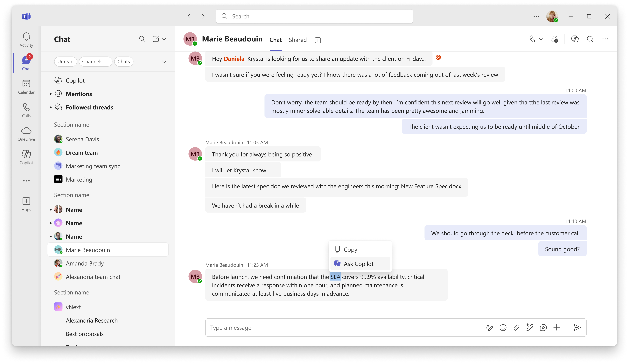
Task: Show more apps via the ellipsis in rail
Action: 26,181
